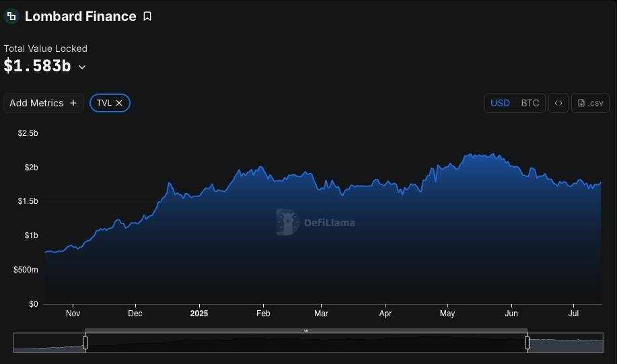Open the Add Metrics menu
This screenshot has height=364, width=617.
tap(43, 103)
